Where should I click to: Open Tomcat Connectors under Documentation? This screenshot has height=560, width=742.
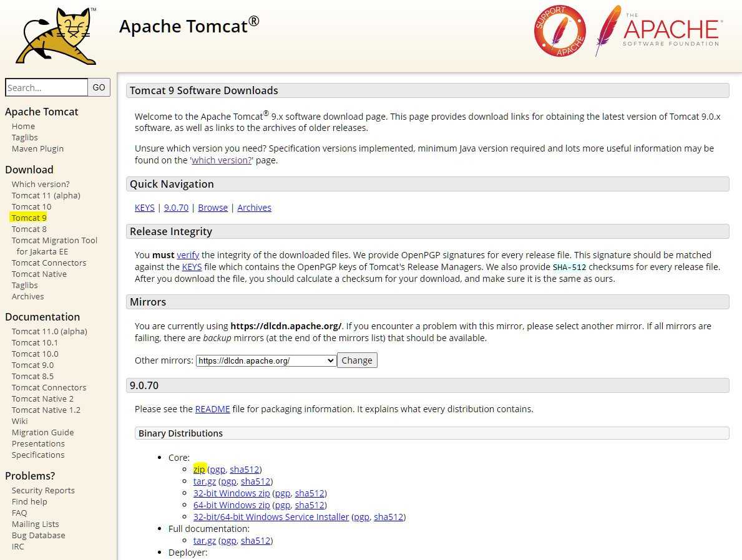[49, 387]
